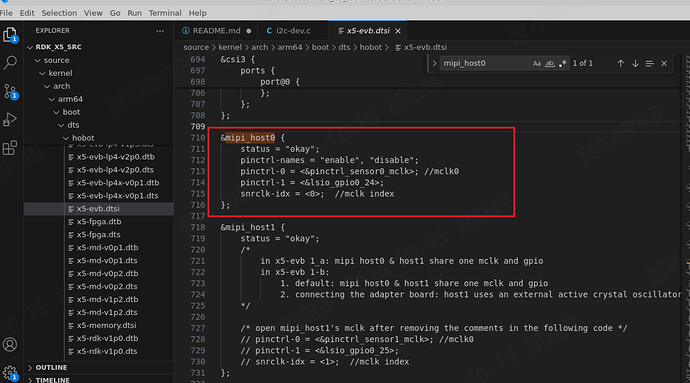Go to previous find match
Screen dimensions: 690x383
click(x=620, y=63)
